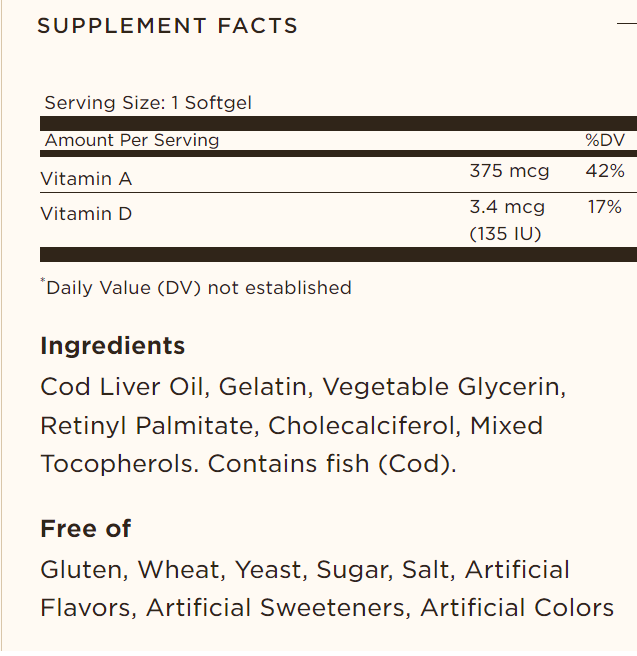Click the %DV column header
637x656 pixels.
604,140
